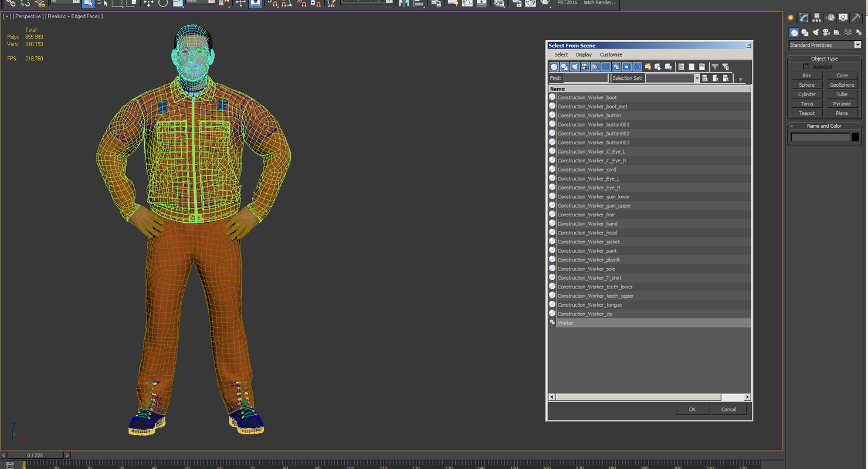Open the Display menu in dialog
This screenshot has width=868, height=469.
point(584,55)
